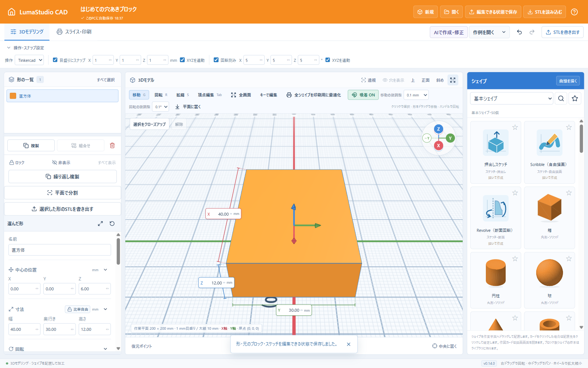The image size is (588, 368).
Task: Favorite the 球 shape star
Action: [569, 259]
